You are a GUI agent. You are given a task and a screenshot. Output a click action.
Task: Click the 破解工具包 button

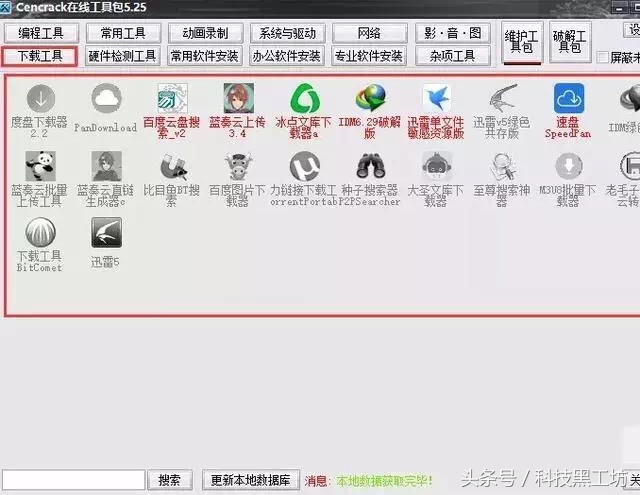pyautogui.click(x=570, y=42)
